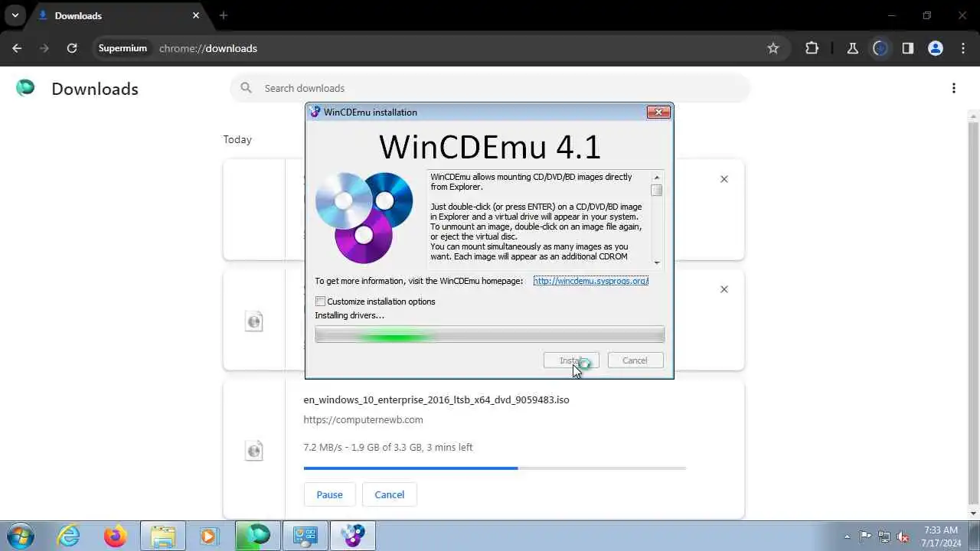
Task: Click the file icon of the second download
Action: [x=254, y=321]
